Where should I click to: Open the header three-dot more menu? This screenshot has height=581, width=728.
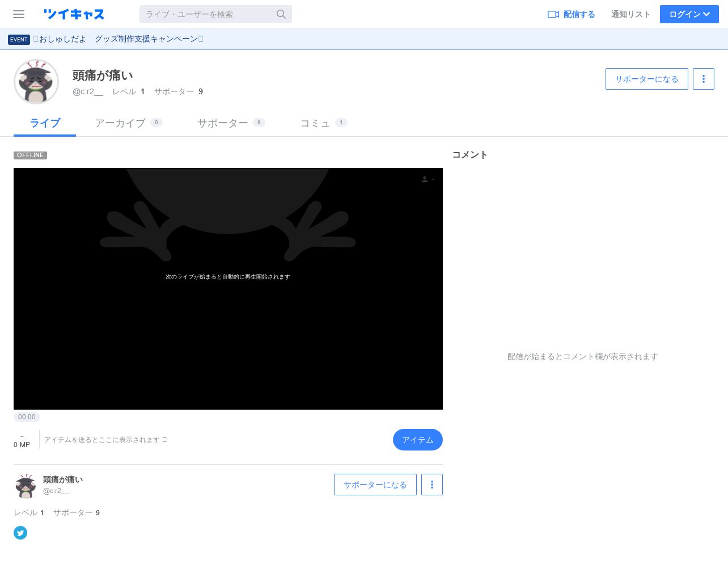tap(704, 79)
